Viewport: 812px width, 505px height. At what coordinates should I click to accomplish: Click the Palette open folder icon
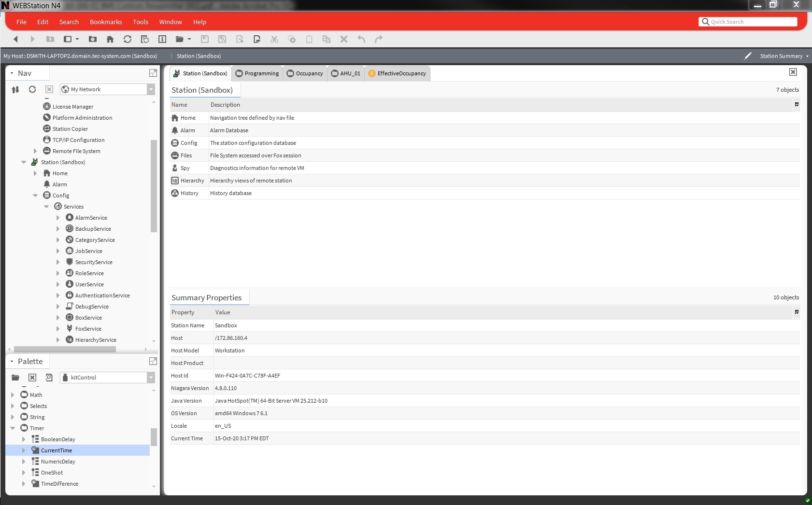click(15, 378)
